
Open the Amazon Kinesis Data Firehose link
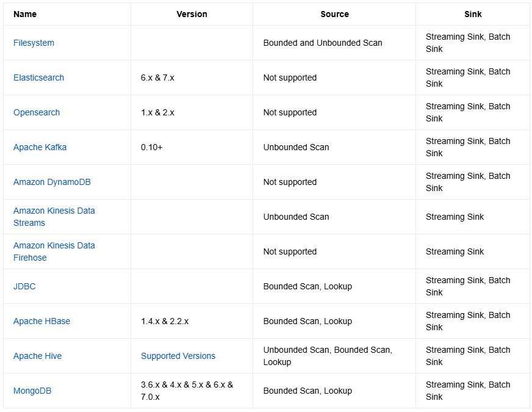[x=54, y=251]
